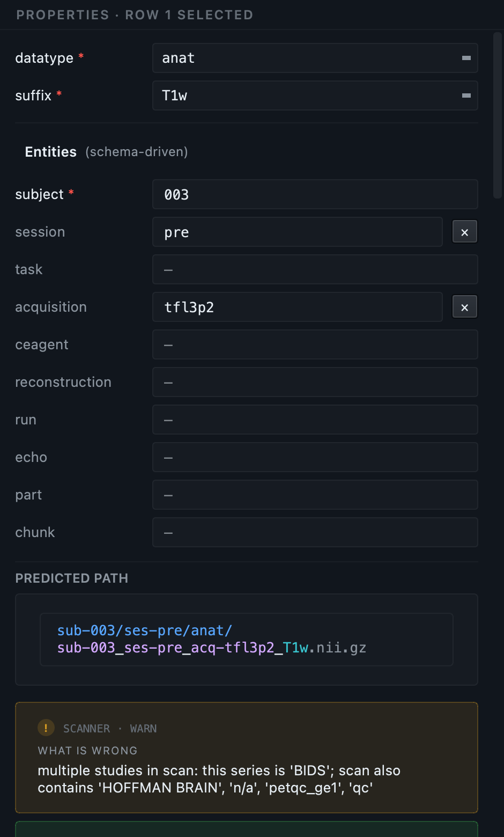Edit the subject field containing 003
Screen dimensions: 504x837
coord(315,194)
